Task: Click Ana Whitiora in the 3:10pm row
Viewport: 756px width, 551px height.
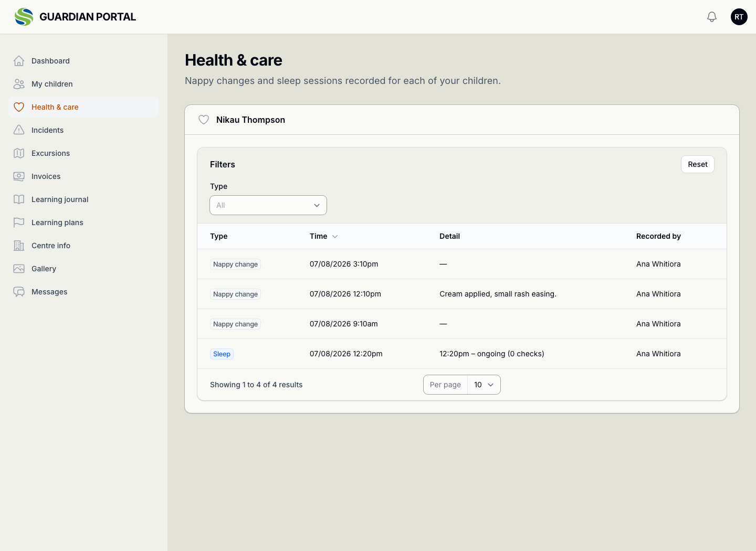Action: 658,264
